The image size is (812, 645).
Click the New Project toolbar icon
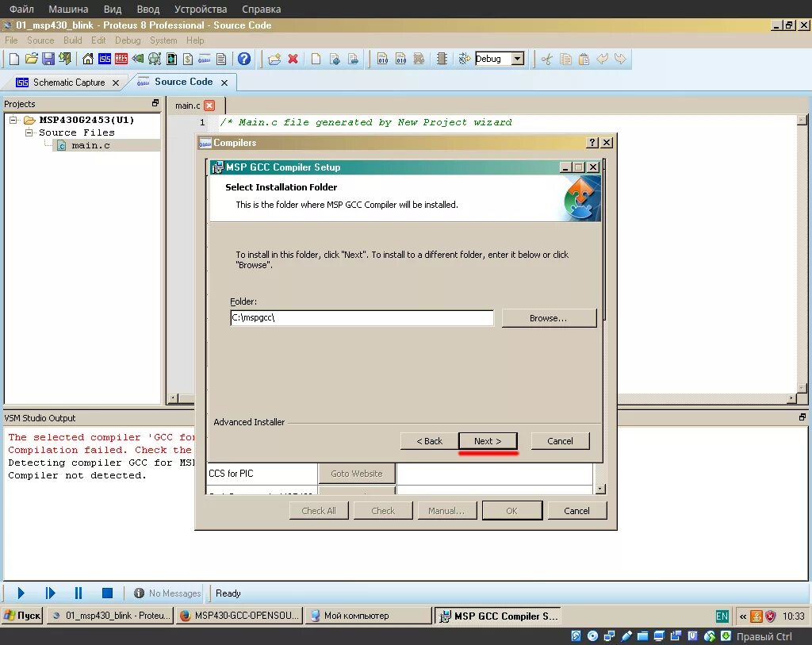[x=14, y=59]
